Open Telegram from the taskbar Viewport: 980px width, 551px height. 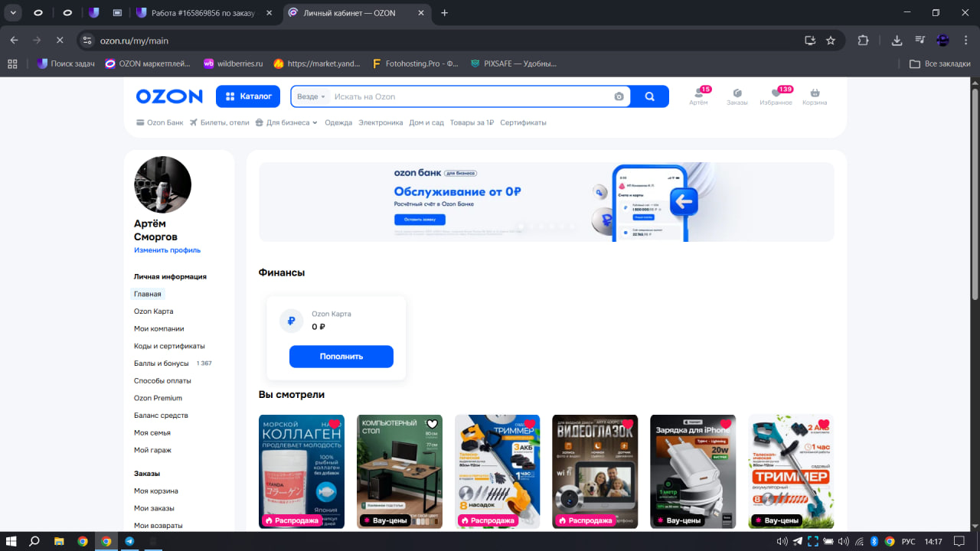coord(129,541)
